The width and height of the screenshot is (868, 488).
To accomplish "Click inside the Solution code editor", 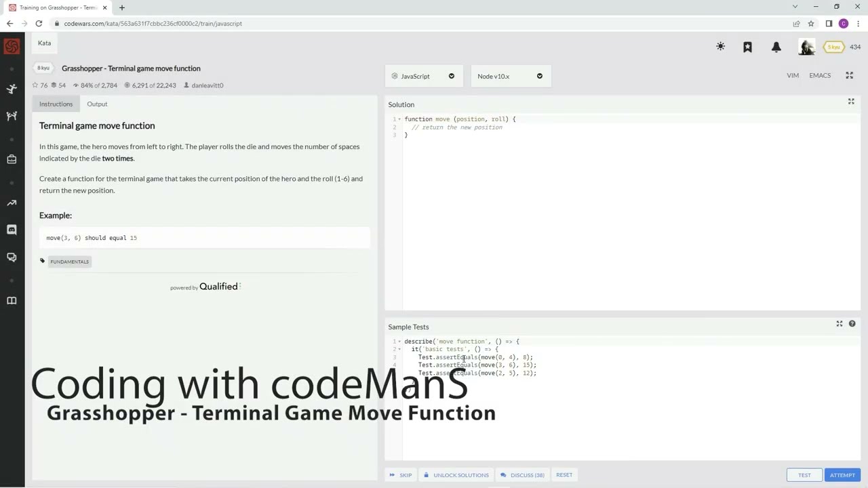I will click(631, 213).
